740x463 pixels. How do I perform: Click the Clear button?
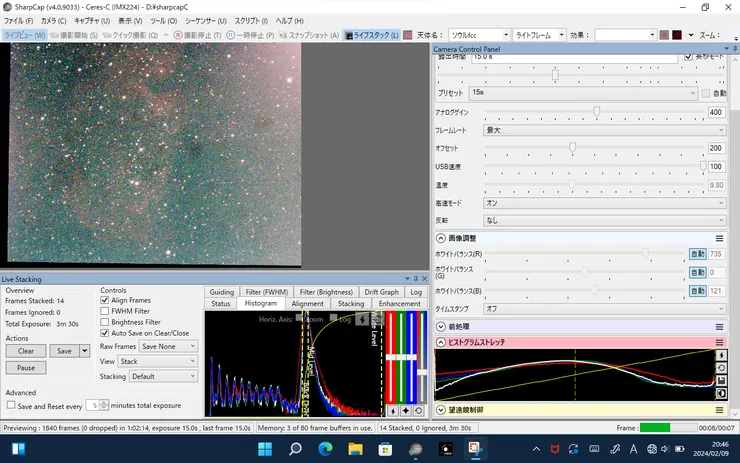[26, 351]
